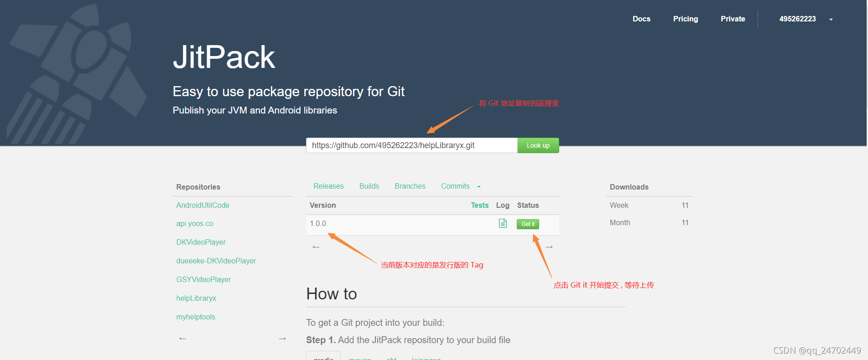Select version 1.0.0 row text

[x=318, y=223]
